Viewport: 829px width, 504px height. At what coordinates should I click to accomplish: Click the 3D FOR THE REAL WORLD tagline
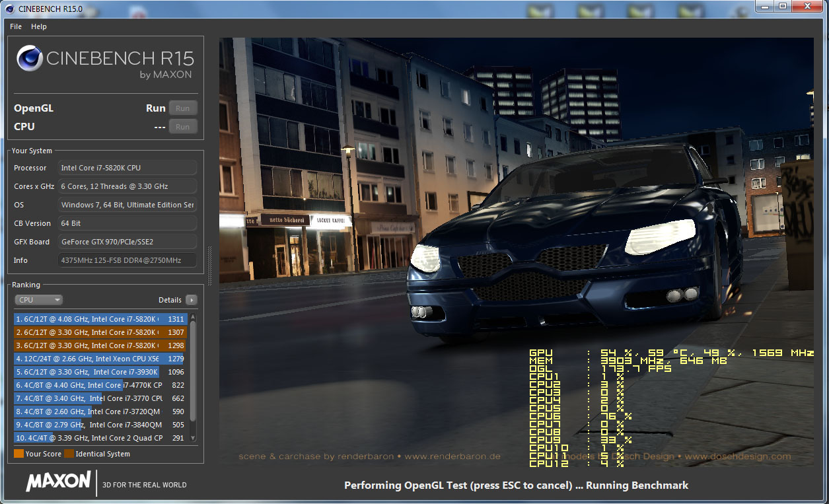145,485
